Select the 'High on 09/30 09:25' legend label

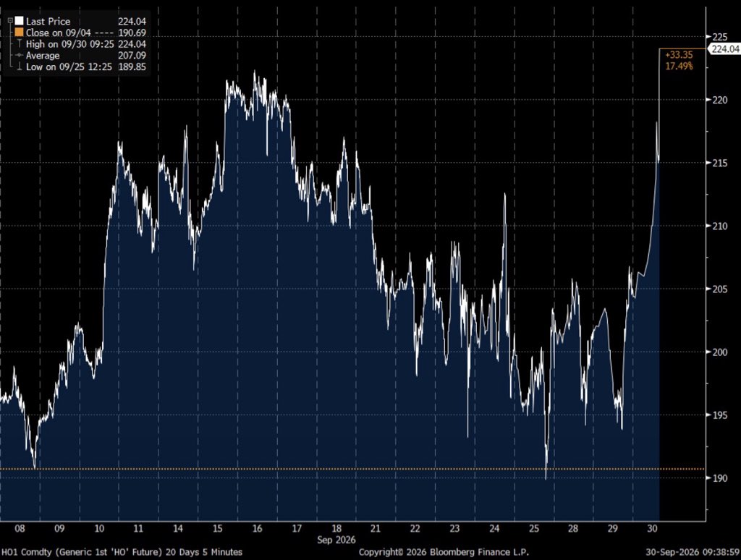(69, 44)
